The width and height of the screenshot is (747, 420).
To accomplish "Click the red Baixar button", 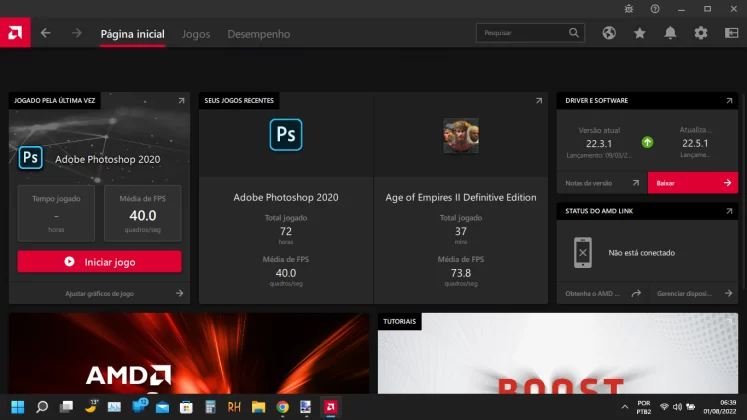I will click(x=693, y=183).
